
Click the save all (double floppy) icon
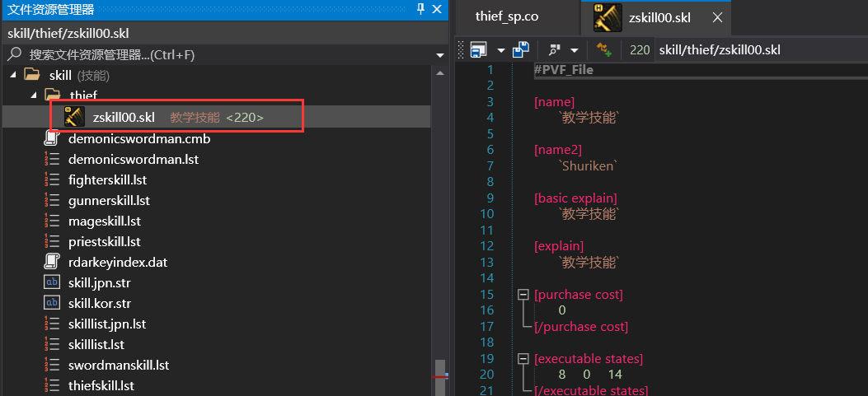coord(520,49)
